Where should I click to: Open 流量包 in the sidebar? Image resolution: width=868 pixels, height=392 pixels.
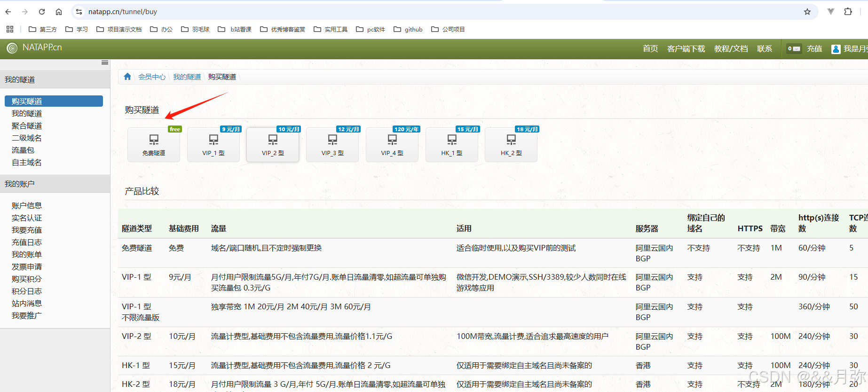[23, 150]
